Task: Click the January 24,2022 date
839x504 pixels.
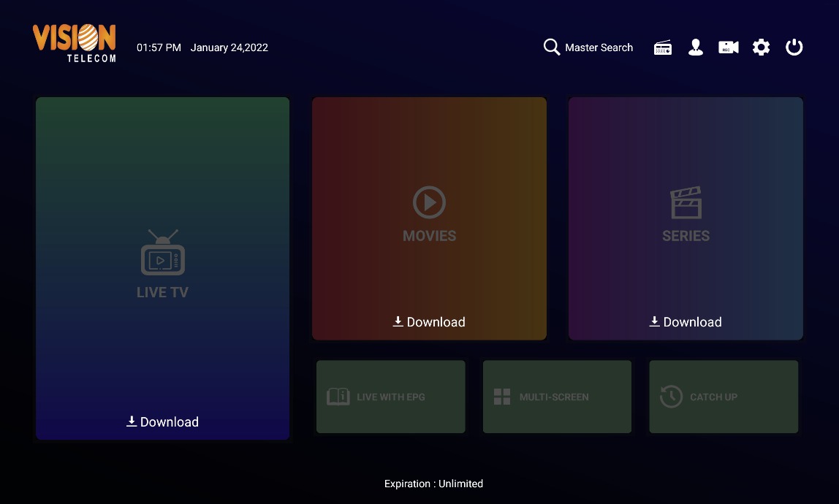Action: pyautogui.click(x=229, y=47)
